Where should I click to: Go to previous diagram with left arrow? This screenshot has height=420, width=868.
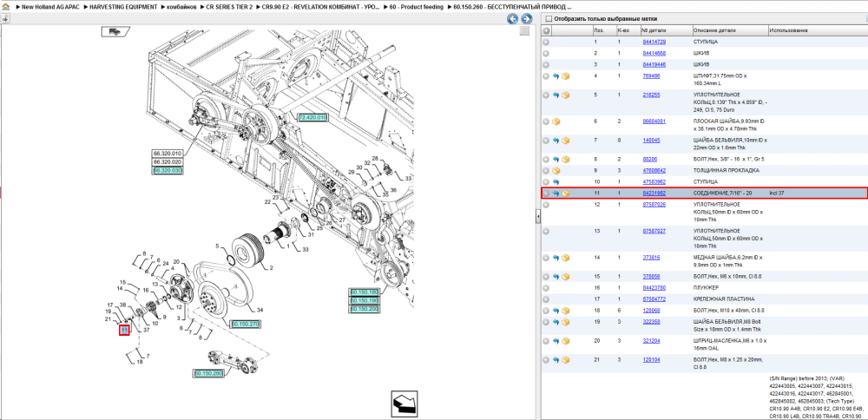pyautogui.click(x=513, y=19)
